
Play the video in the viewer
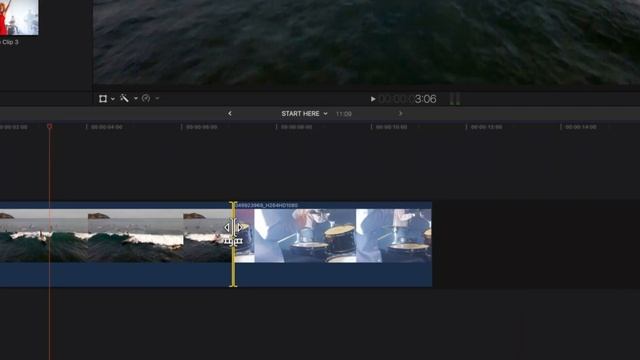click(373, 99)
